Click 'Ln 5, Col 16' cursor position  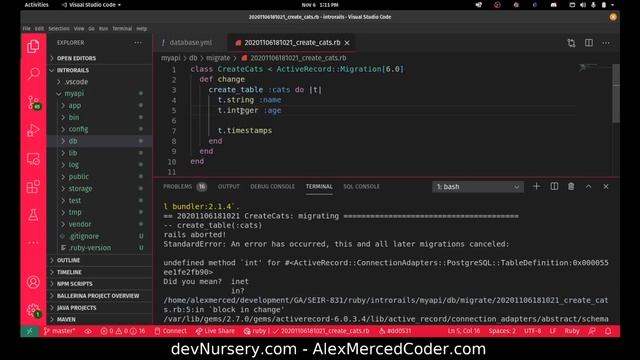pyautogui.click(x=464, y=331)
